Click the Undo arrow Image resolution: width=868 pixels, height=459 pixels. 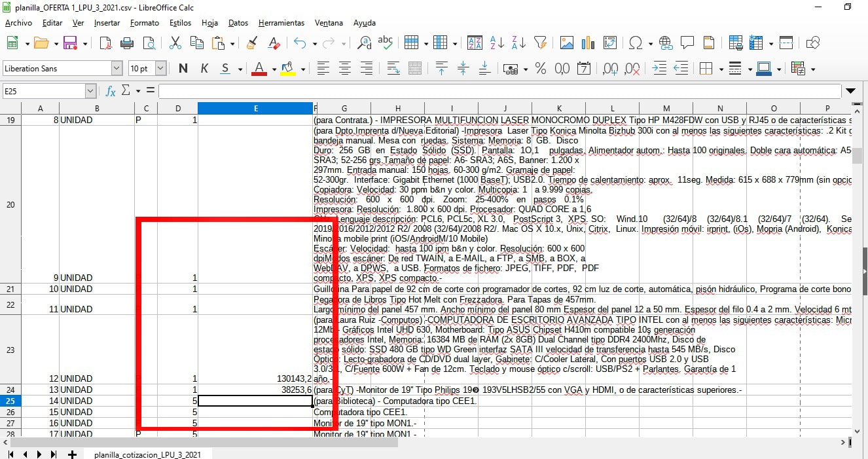pyautogui.click(x=300, y=43)
